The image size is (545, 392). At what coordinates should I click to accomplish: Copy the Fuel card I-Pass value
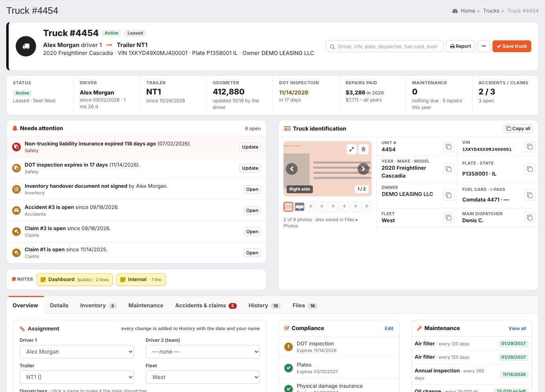[530, 195]
